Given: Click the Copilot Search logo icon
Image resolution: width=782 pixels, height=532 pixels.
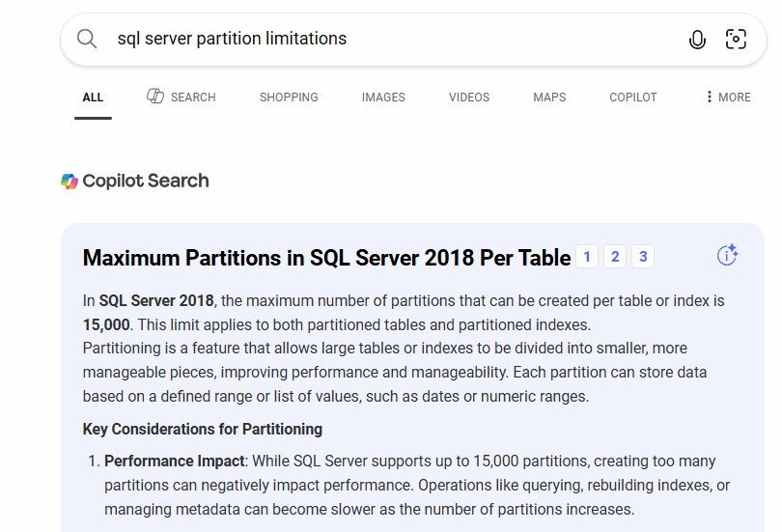Looking at the screenshot, I should coord(70,182).
